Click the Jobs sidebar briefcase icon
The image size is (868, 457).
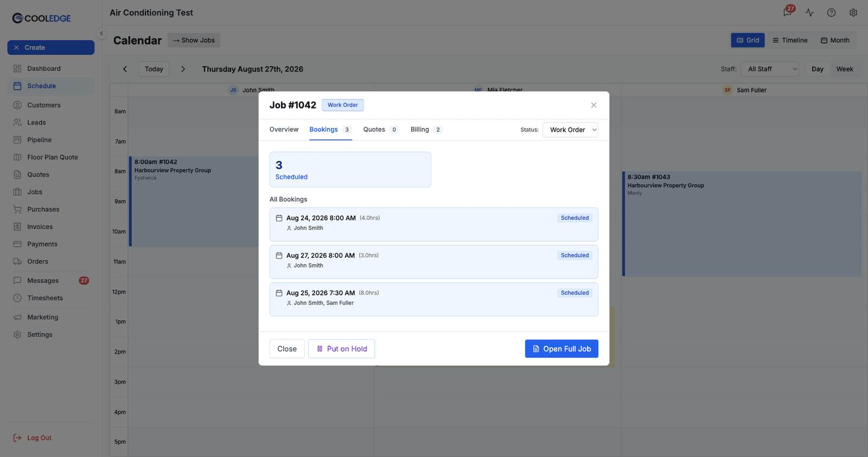click(17, 192)
